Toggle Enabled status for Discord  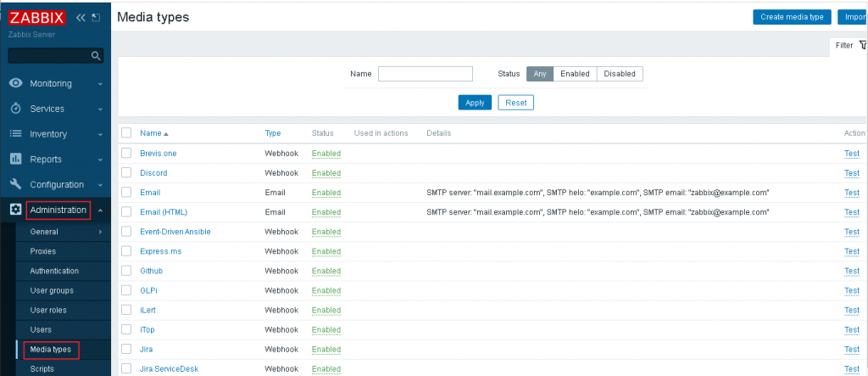click(326, 173)
